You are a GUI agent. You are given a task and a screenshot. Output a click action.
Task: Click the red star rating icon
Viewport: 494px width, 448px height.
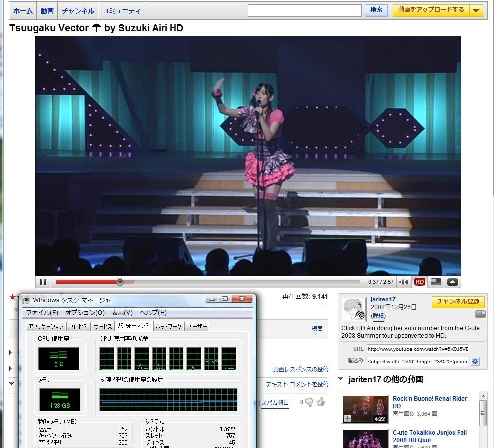[x=12, y=297]
